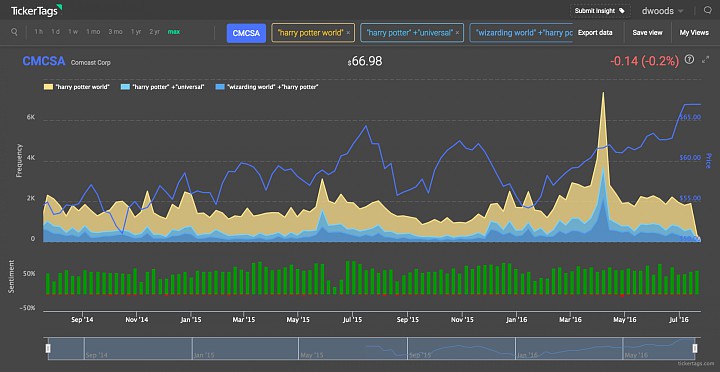Toggle "wizarding world" +"harry potter" legend series
Viewport: 720px width, 372px height.
click(267, 87)
